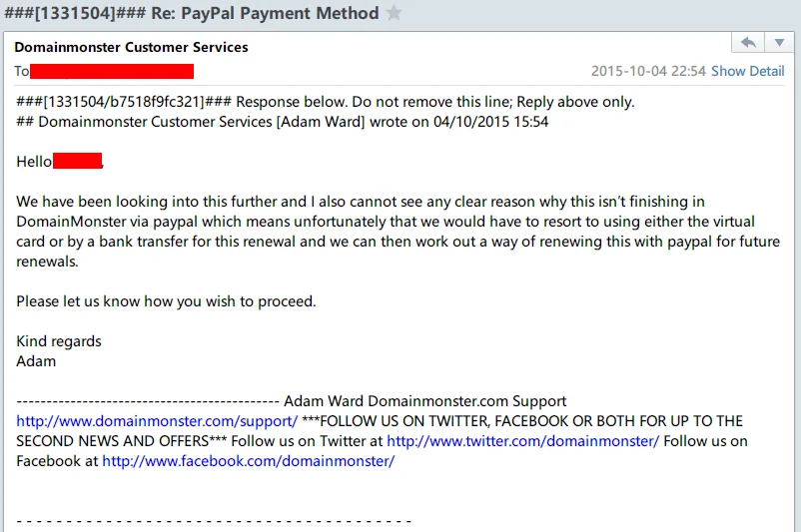Click the reply arrow icon
This screenshot has width=801, height=532.
tap(748, 42)
